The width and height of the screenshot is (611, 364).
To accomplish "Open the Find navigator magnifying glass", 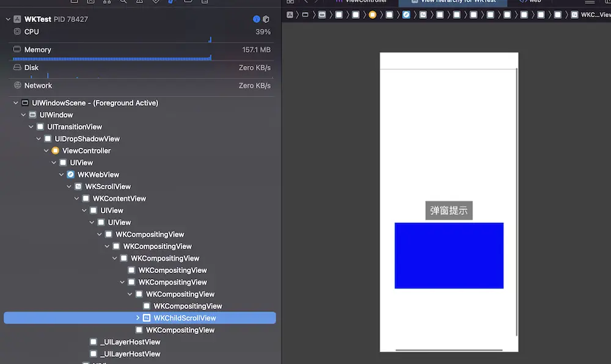I will coord(124,4).
